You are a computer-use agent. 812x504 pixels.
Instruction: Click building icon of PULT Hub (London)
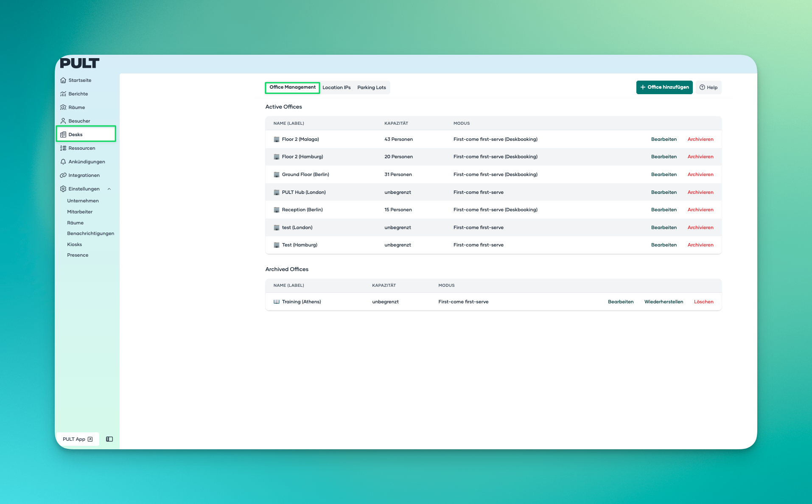(x=277, y=192)
